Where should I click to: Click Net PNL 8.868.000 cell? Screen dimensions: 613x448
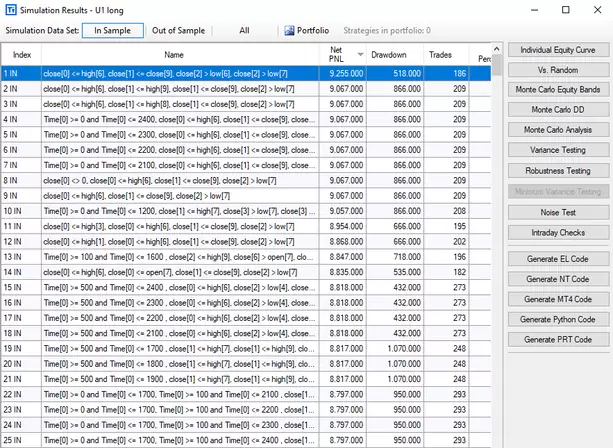pyautogui.click(x=343, y=242)
